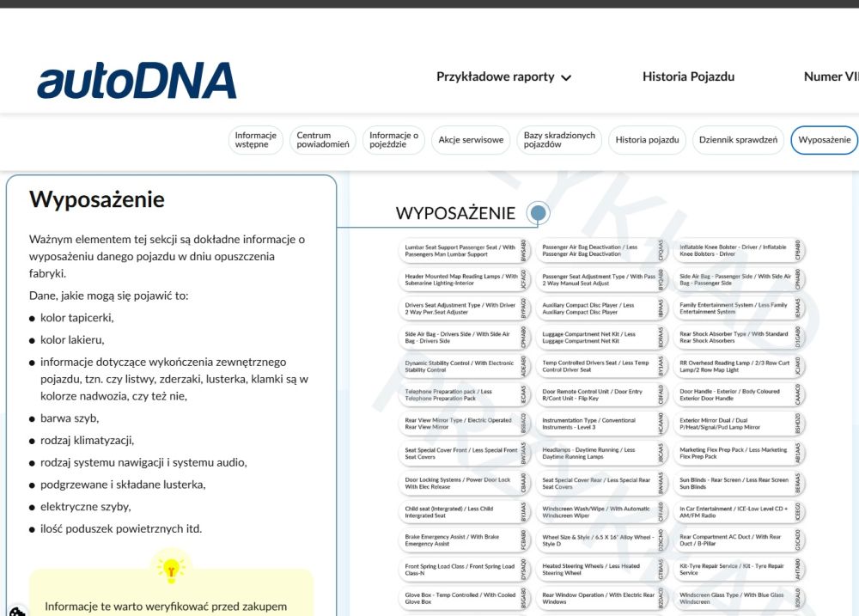
Task: Click Luggage Compartment Net Kit entry
Action: click(x=600, y=337)
